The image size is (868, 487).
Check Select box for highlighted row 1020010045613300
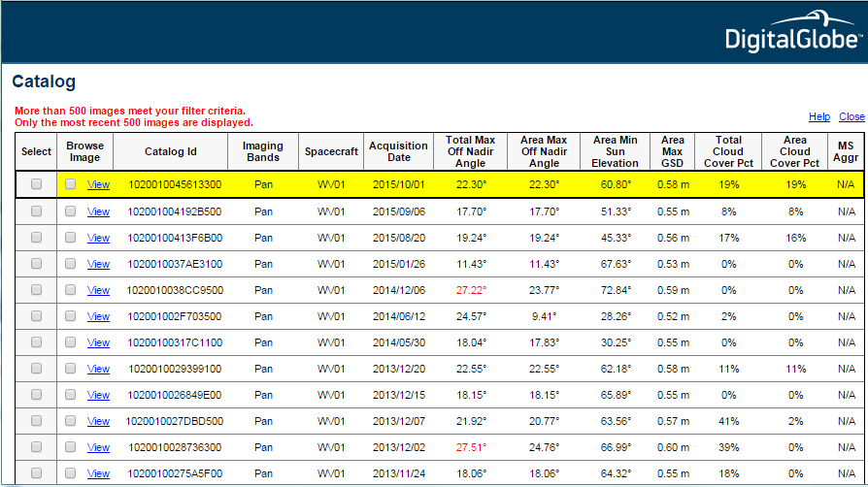(37, 184)
